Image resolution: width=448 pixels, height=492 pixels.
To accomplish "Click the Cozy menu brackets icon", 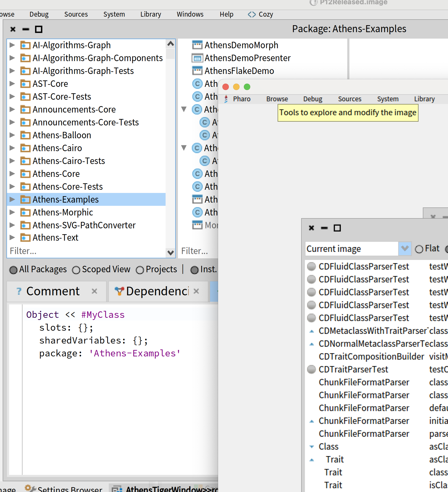I will 252,14.
